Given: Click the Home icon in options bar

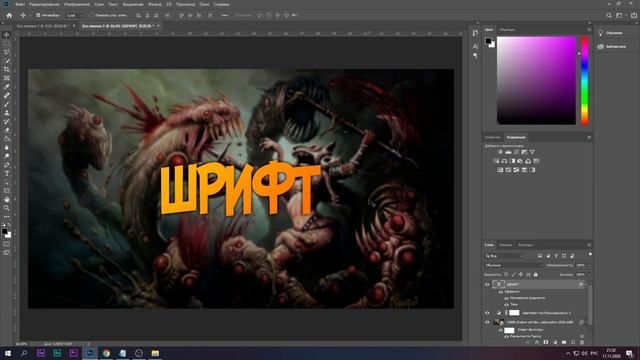Looking at the screenshot, I should (x=9, y=16).
